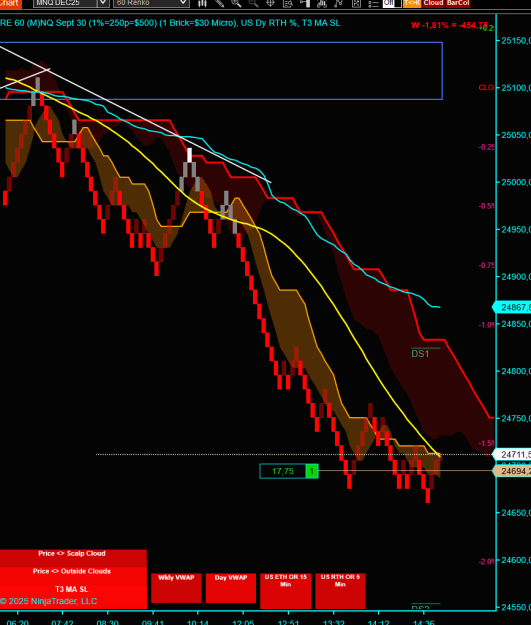Activate the zoom in magnifier
Screen dimensions: 531x625
pos(236,3)
